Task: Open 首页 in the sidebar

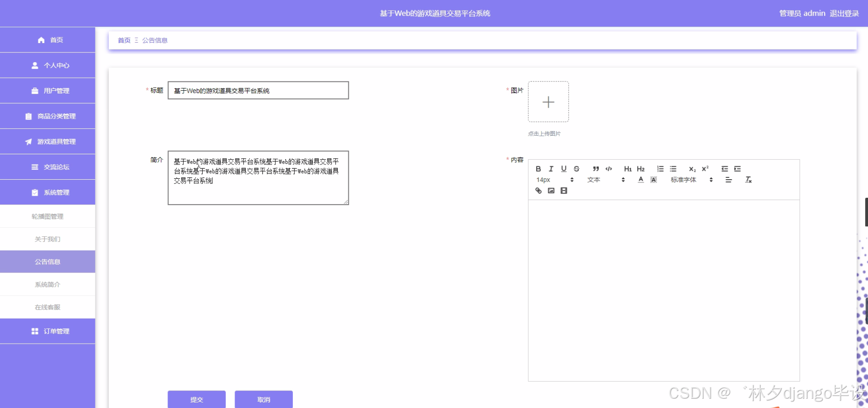Action: click(x=48, y=40)
